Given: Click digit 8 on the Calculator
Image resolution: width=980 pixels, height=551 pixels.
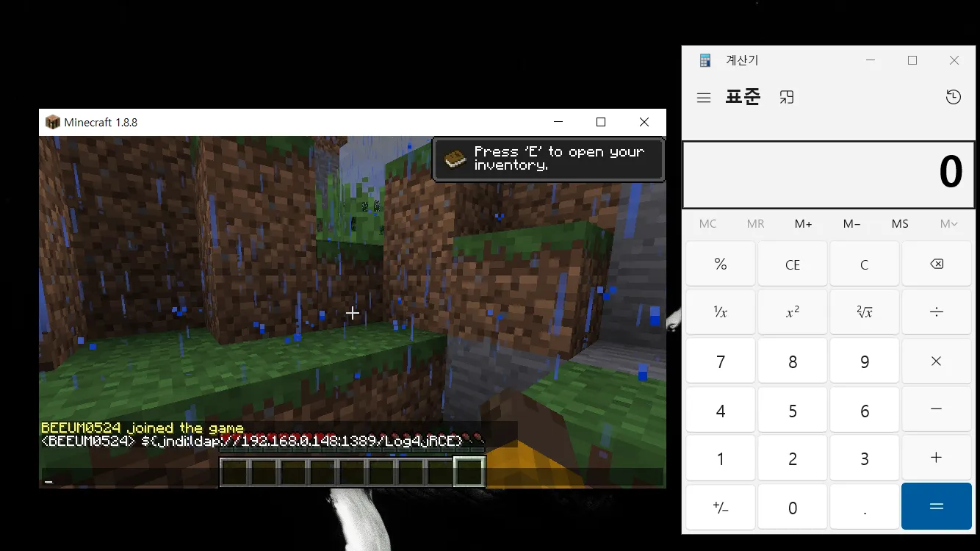Looking at the screenshot, I should tap(793, 361).
